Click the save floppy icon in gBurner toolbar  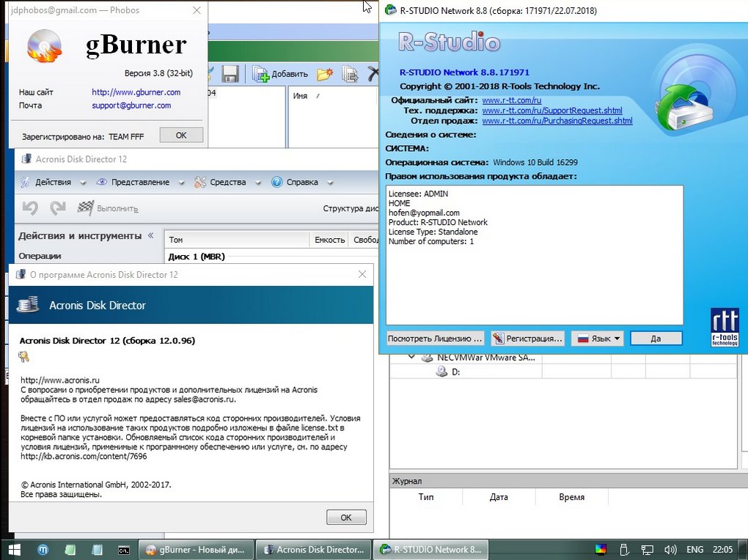pyautogui.click(x=230, y=75)
